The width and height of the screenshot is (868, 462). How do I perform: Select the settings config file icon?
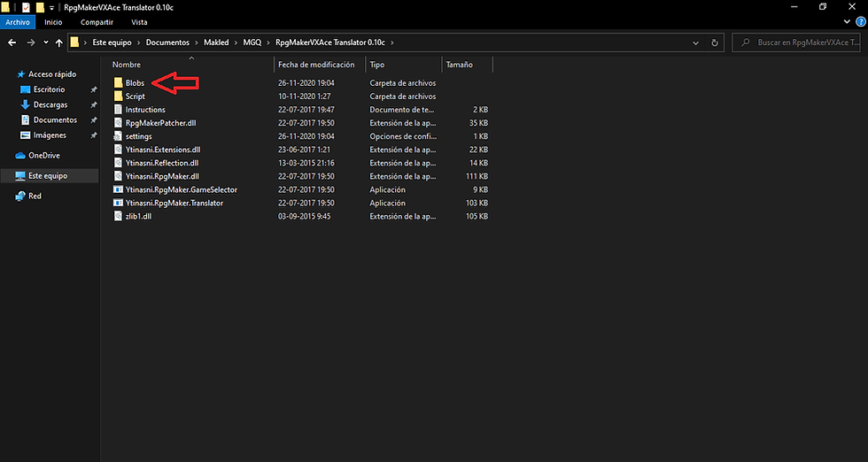(x=118, y=136)
